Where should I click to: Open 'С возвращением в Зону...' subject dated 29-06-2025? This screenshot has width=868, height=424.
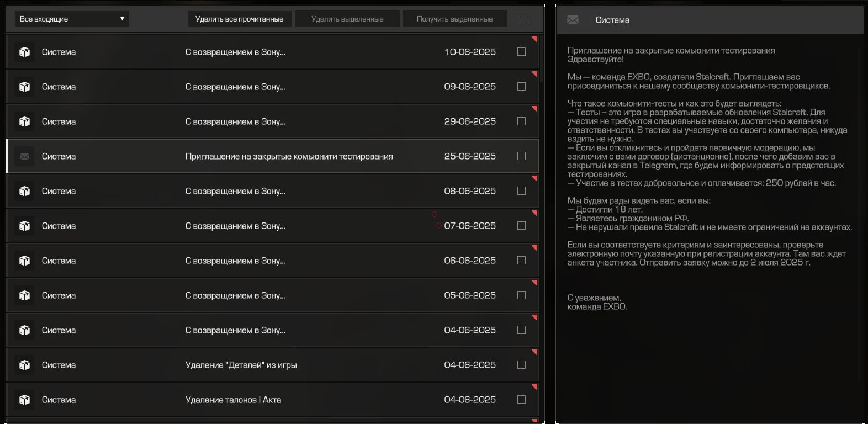pos(235,121)
